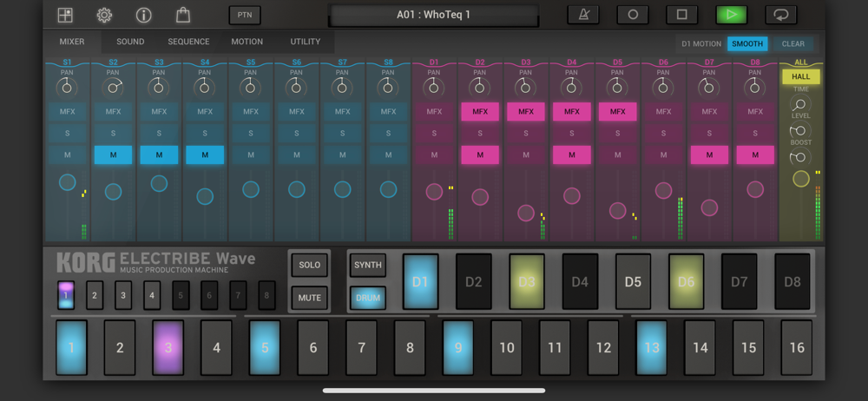Open the settings gear icon
Image resolution: width=868 pixels, height=401 pixels.
pyautogui.click(x=105, y=16)
